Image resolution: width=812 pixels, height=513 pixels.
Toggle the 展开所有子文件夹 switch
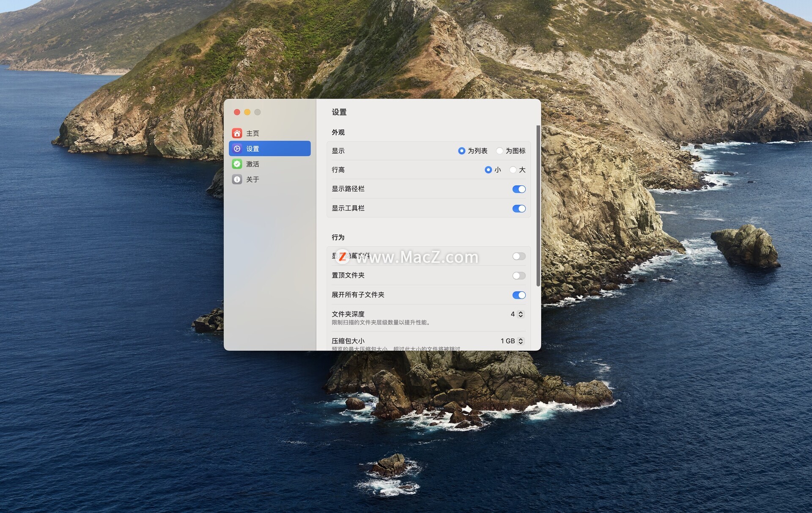pyautogui.click(x=519, y=295)
